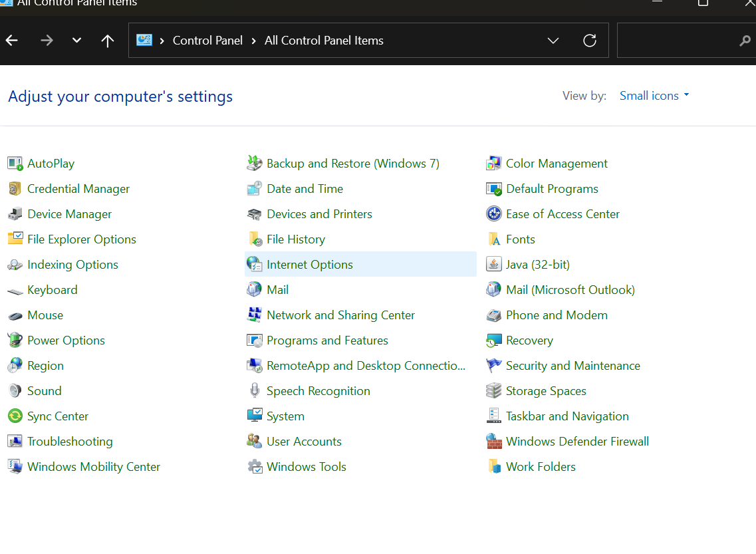
Task: Open the User Accounts link
Action: (x=305, y=441)
